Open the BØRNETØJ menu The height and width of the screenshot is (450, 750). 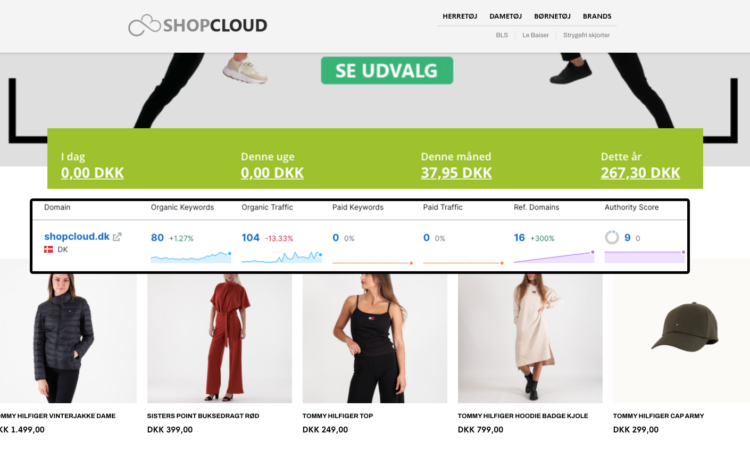(552, 16)
